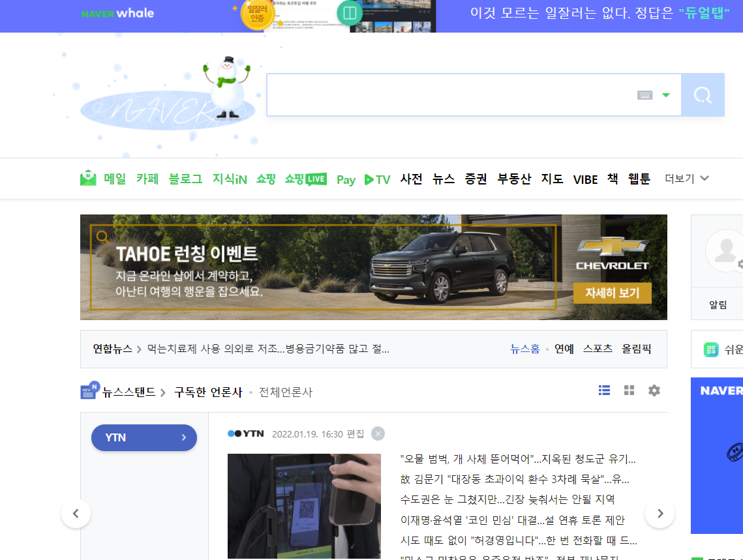Screen dimensions: 743x560
Task: Open headline 이재명·윤석열 '코인 민심' 대결
Action: 512,520
